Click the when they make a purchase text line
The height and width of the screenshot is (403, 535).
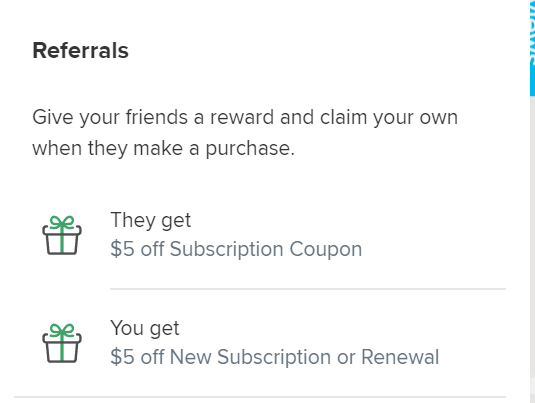point(163,149)
